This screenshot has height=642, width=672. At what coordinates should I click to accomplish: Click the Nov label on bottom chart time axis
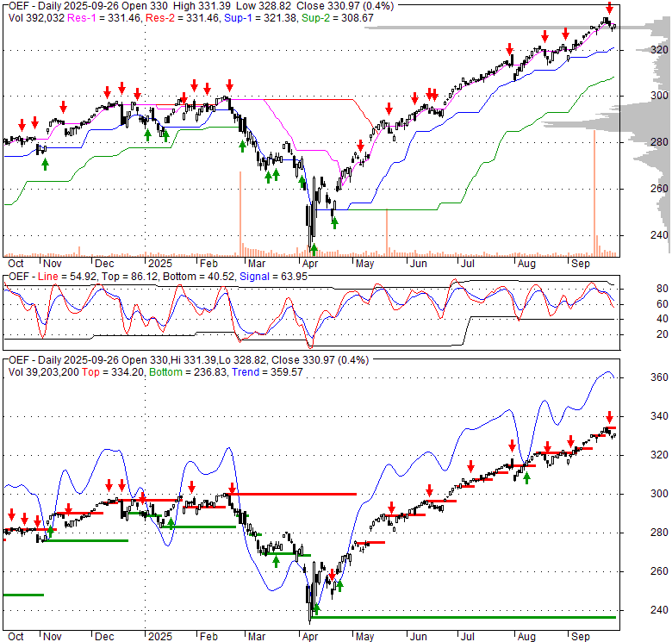[53, 637]
